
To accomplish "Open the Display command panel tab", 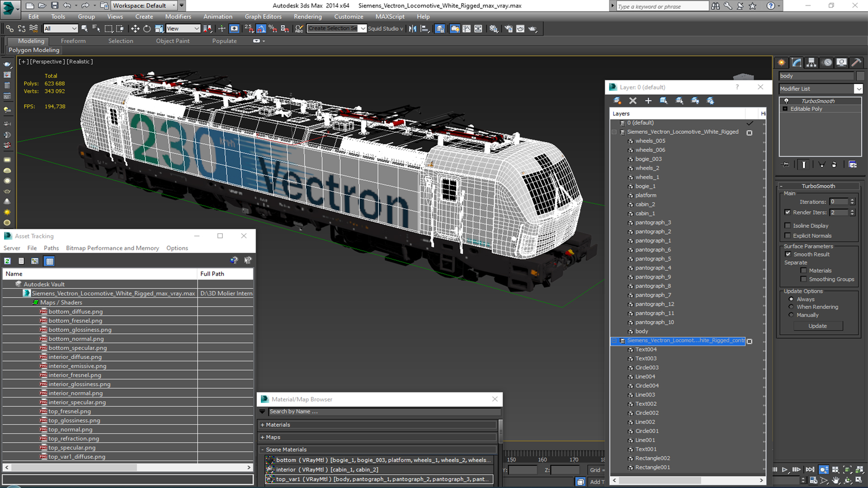I will tap(842, 62).
